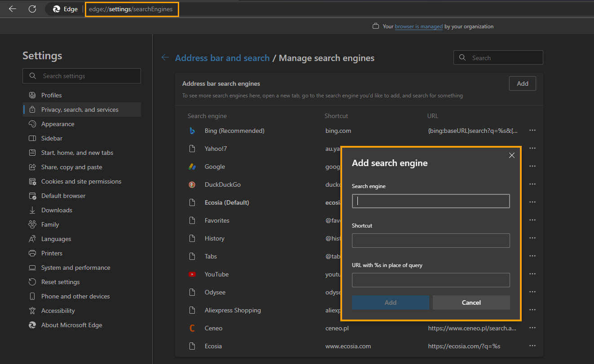
Task: Click the www.ecosia.com shortcut text
Action: coord(348,346)
